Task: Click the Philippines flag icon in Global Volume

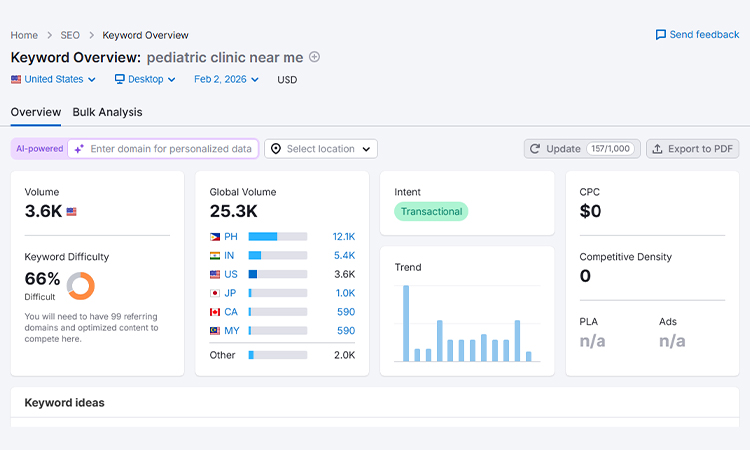Action: pyautogui.click(x=215, y=237)
